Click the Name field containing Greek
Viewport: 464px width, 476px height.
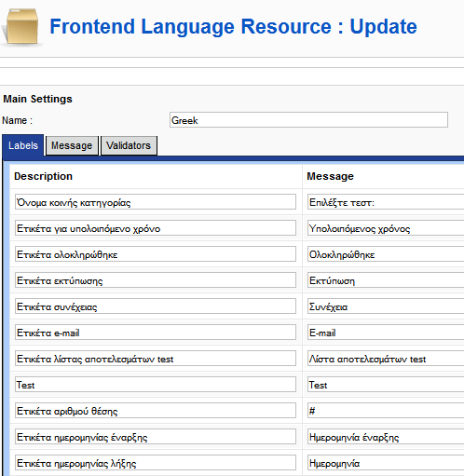coord(308,120)
